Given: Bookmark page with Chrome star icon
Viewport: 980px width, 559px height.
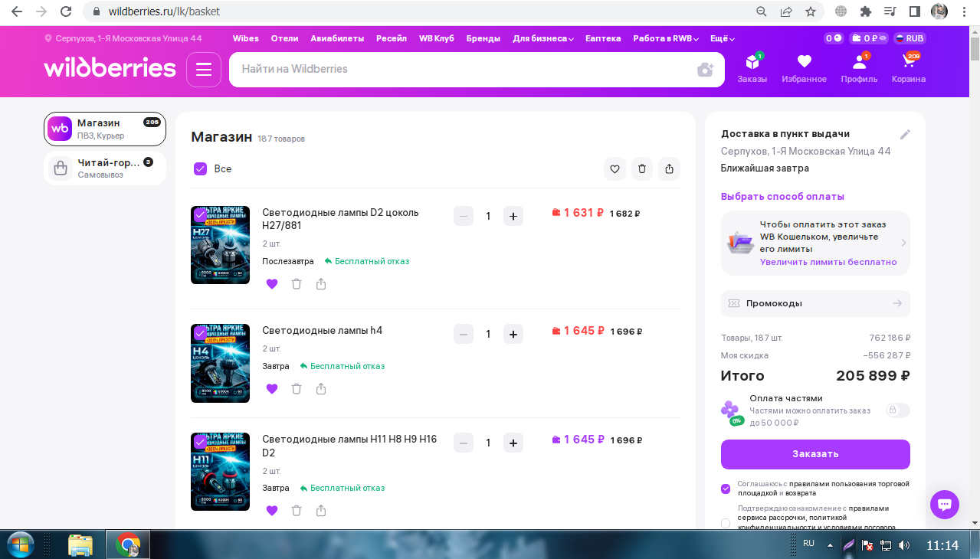Looking at the screenshot, I should pyautogui.click(x=810, y=11).
